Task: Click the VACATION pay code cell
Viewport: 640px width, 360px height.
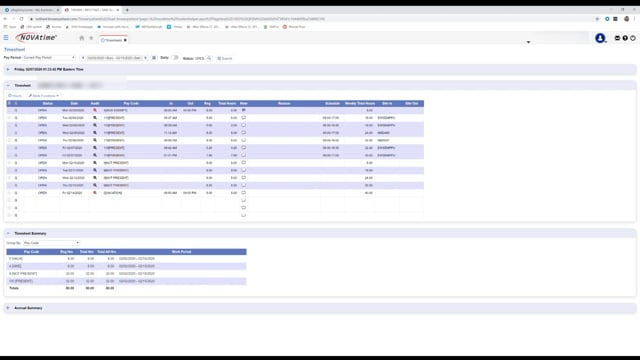Action: (113, 193)
